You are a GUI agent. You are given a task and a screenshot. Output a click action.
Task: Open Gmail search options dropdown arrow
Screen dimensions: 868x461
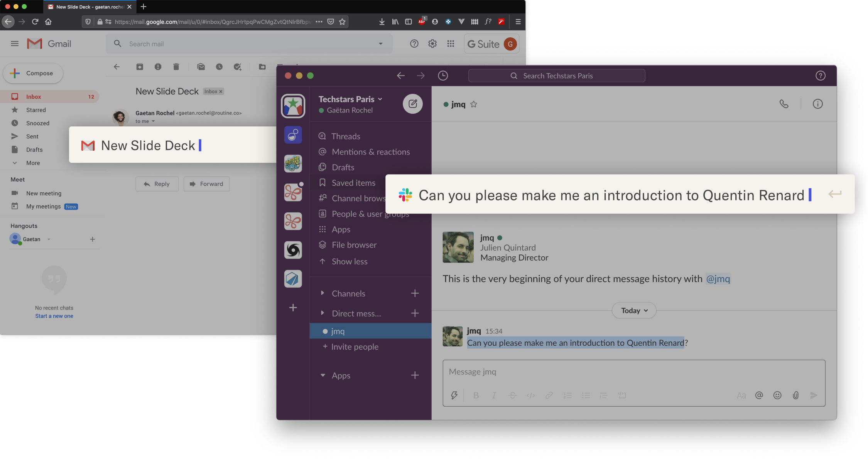[380, 44]
